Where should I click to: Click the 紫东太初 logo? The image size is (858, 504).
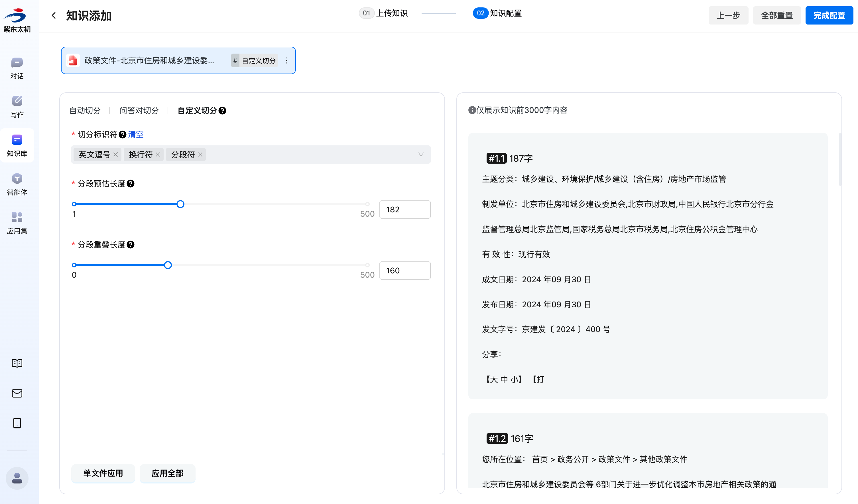17,21
